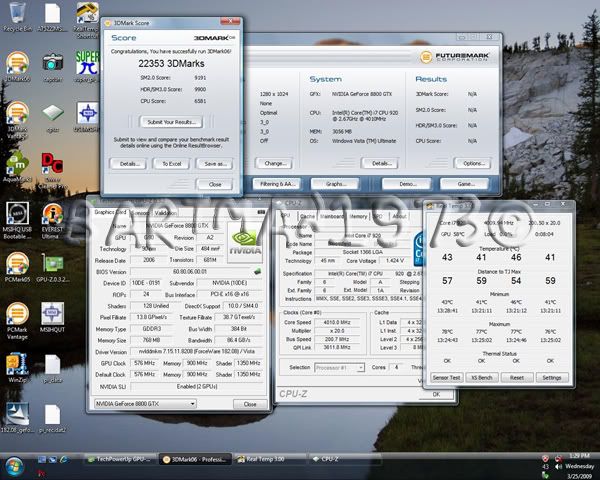Click the To Excel button

[x=173, y=163]
